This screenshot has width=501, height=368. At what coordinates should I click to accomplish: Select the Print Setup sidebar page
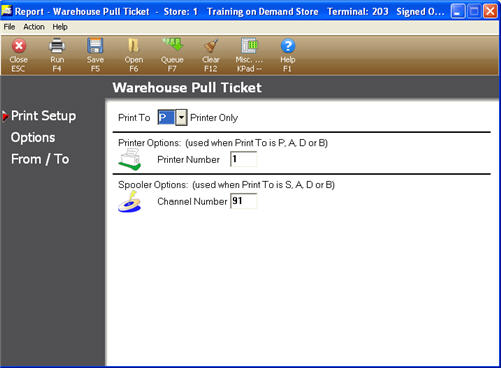[x=43, y=116]
